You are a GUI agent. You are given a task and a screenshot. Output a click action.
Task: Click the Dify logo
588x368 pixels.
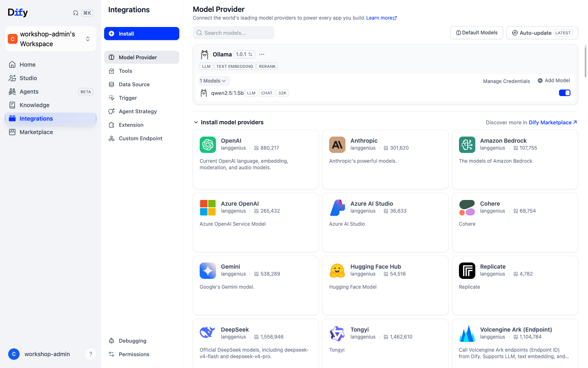coord(18,13)
